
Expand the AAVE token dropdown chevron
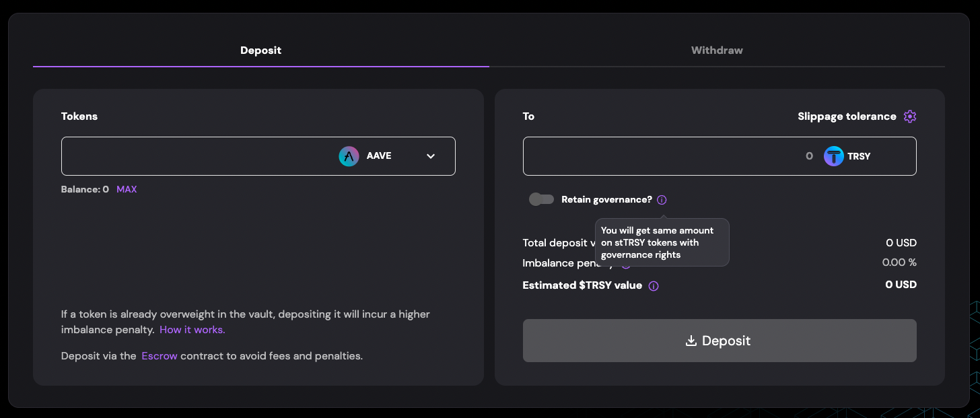[431, 156]
